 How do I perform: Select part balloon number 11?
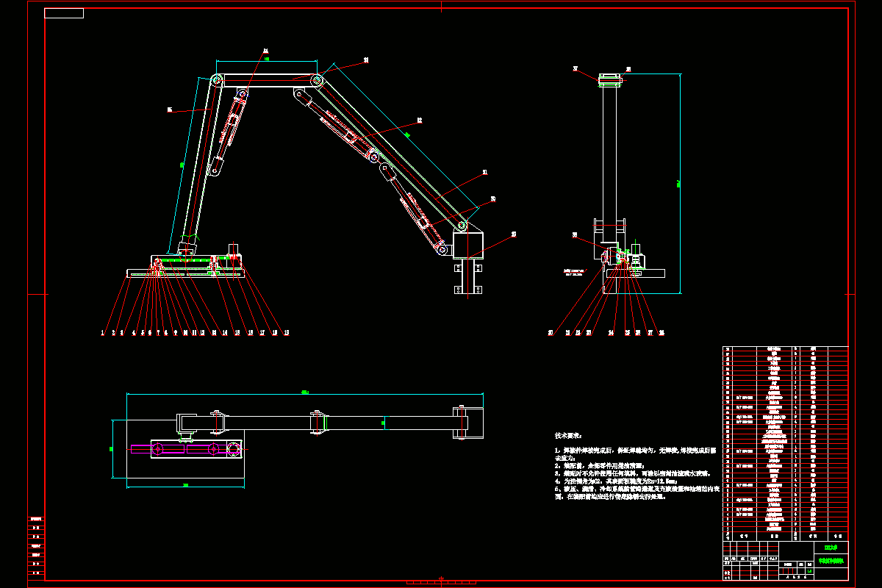point(194,333)
